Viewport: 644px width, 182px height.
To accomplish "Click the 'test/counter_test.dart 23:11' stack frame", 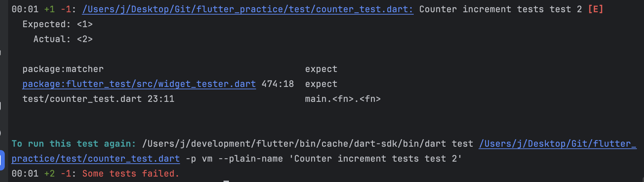I will [x=98, y=99].
